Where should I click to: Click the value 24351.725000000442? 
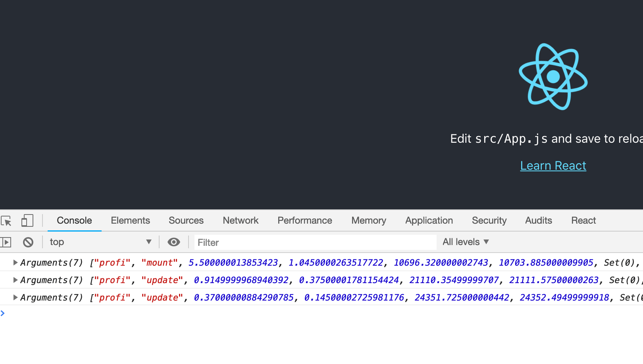462,297
